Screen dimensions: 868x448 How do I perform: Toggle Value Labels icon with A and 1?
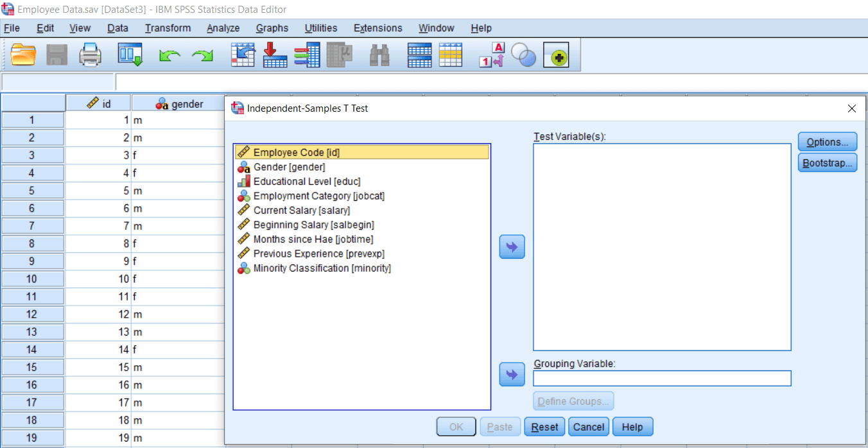(492, 55)
